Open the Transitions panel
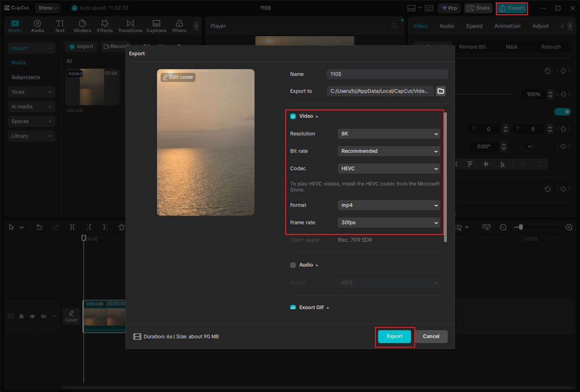580x392 pixels. point(130,26)
